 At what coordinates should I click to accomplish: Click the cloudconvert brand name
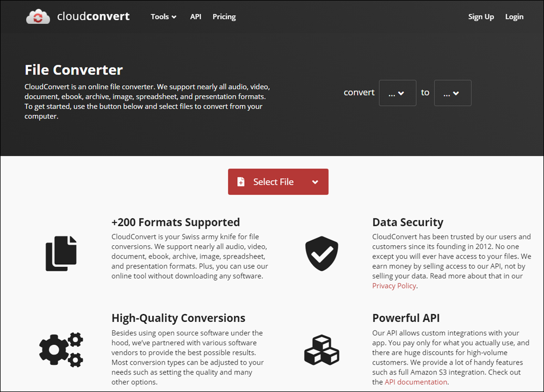point(94,16)
